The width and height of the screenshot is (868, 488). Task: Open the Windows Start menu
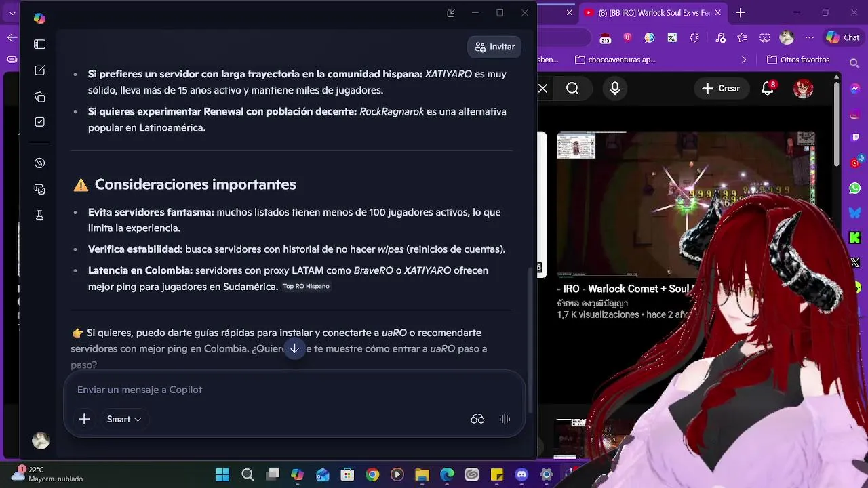tap(222, 474)
